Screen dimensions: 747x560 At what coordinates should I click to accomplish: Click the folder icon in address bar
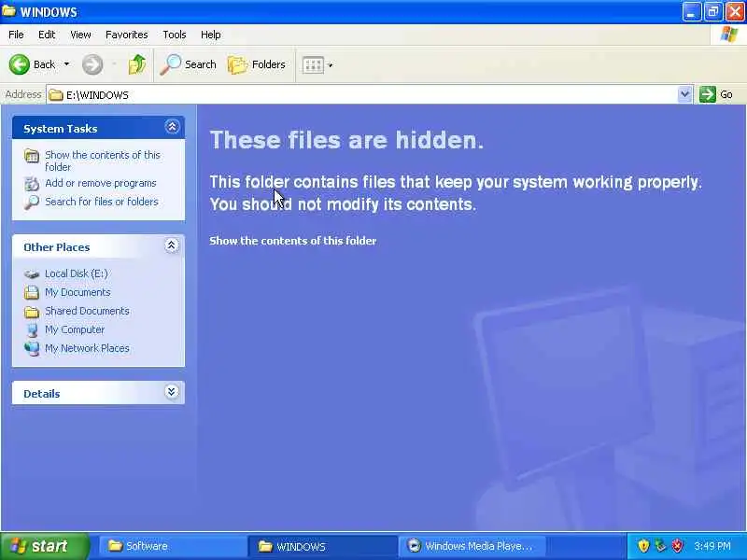click(56, 95)
